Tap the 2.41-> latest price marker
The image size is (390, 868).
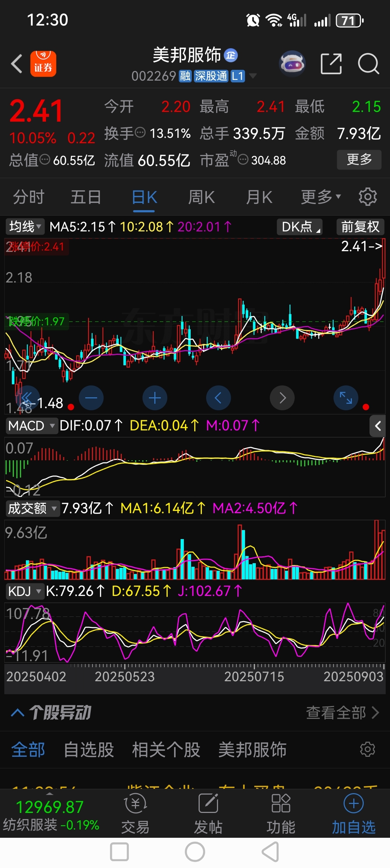tap(362, 246)
